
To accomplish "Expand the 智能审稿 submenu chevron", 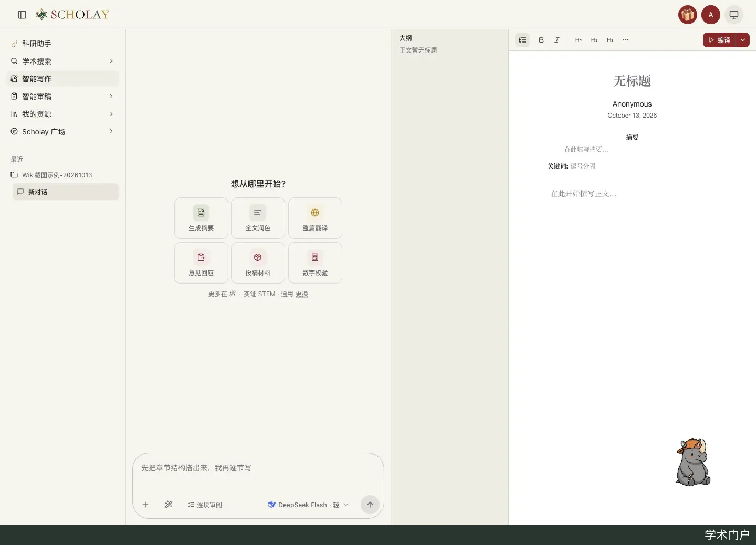I will (111, 96).
